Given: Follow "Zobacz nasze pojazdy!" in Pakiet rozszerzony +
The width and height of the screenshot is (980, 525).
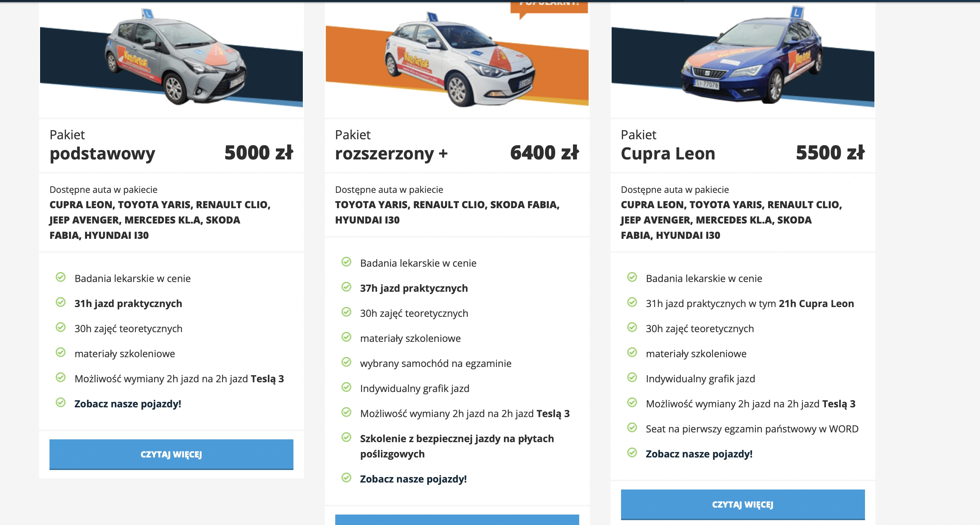Looking at the screenshot, I should pyautogui.click(x=413, y=479).
